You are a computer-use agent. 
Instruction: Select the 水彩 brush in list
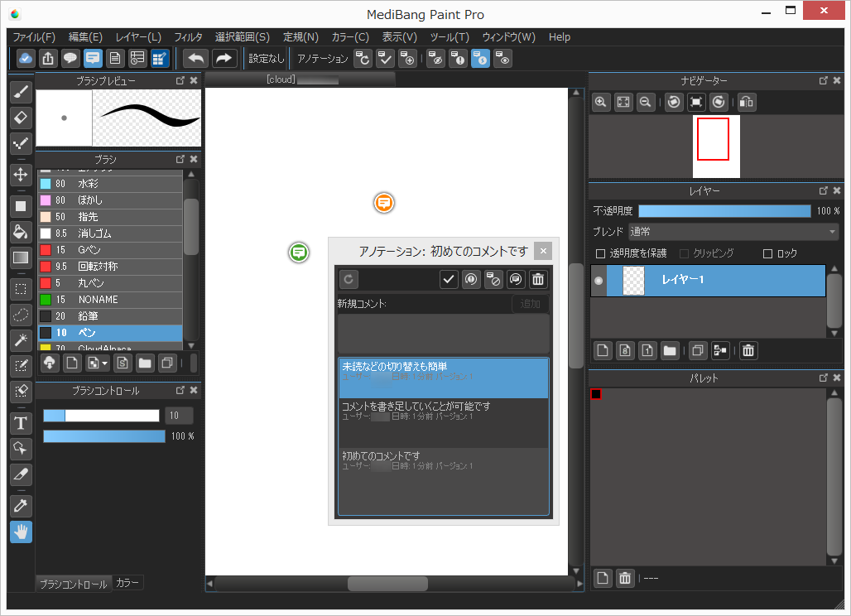[110, 184]
